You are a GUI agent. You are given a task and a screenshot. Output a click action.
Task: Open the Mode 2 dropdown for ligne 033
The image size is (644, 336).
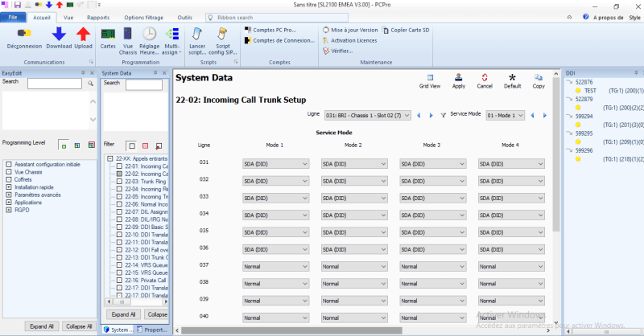tap(354, 199)
